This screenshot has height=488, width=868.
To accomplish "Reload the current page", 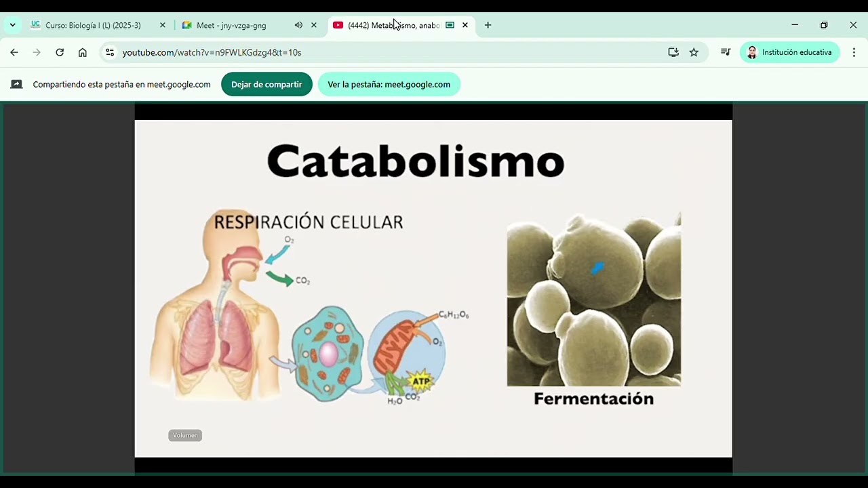I will pyautogui.click(x=60, y=52).
